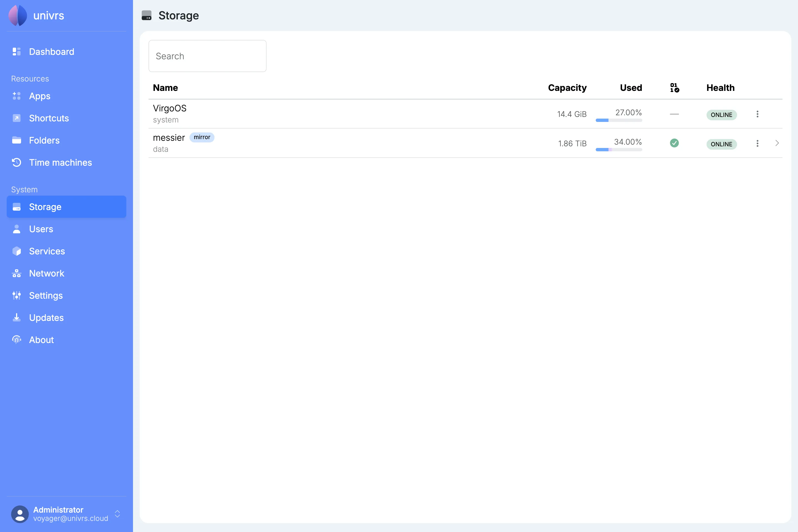Click the Updates download icon
The image size is (798, 532).
click(x=17, y=318)
